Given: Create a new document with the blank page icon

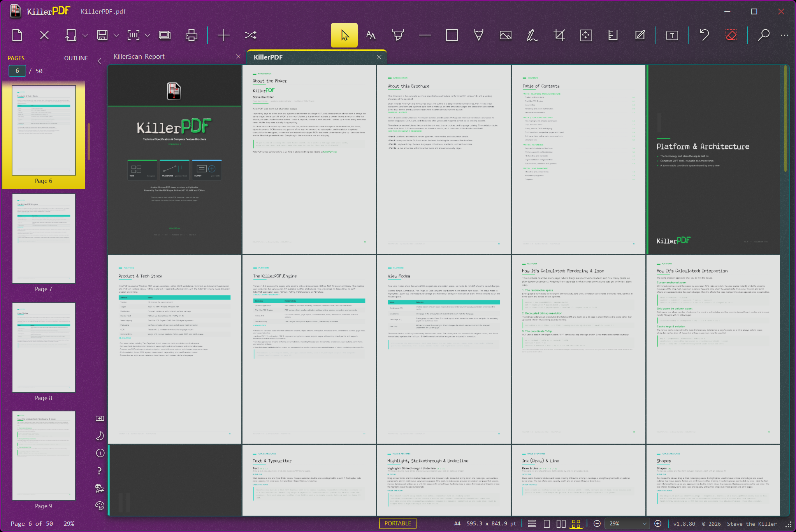Looking at the screenshot, I should pyautogui.click(x=17, y=35).
